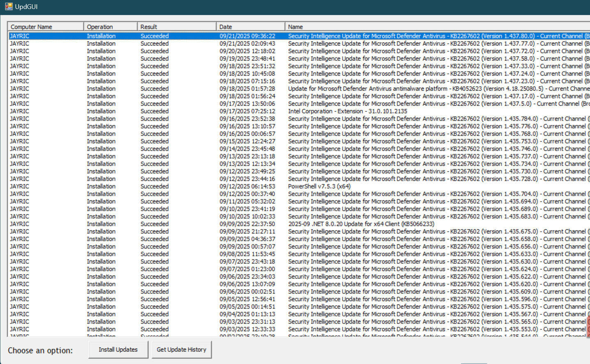Select the Security Intelligence Version 1.435.704.0 row
Viewport: 590px width, 364px height.
411,194
